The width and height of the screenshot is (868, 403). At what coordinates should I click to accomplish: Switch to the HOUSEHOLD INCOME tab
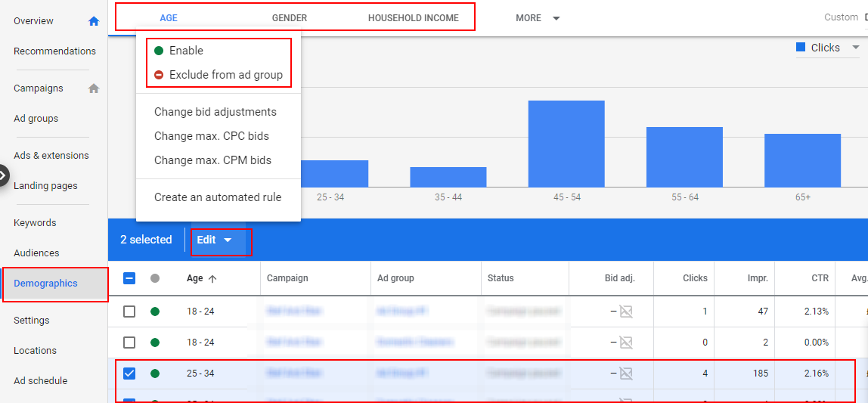point(413,17)
